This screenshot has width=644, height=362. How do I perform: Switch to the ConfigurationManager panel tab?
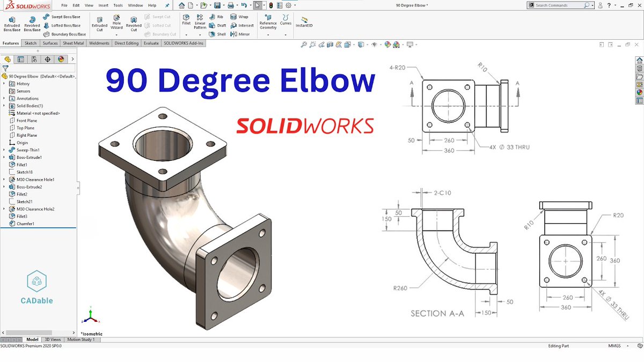coord(34,59)
